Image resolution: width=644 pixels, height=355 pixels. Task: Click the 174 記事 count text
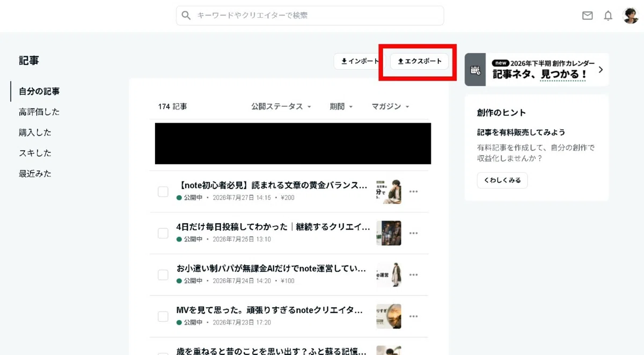[x=172, y=107]
